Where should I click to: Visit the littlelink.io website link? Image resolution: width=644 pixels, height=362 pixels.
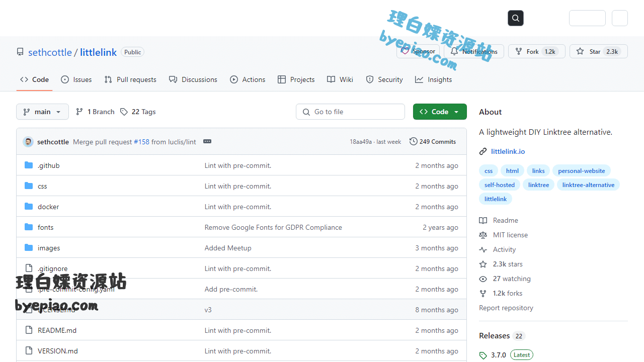click(x=508, y=151)
